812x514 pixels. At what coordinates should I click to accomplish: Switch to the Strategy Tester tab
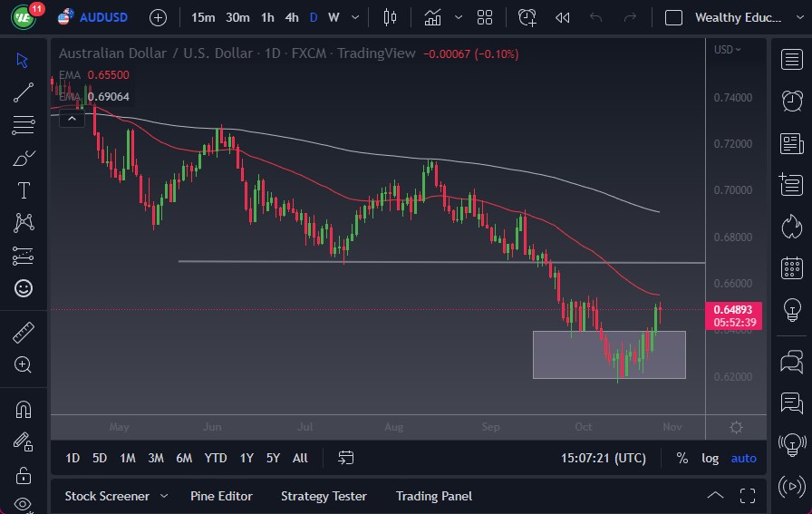click(x=324, y=496)
